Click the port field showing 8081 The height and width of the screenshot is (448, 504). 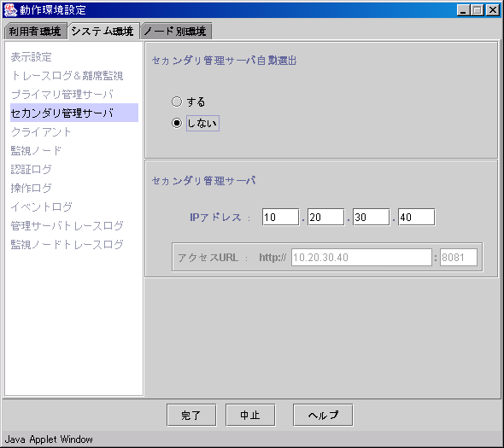459,257
